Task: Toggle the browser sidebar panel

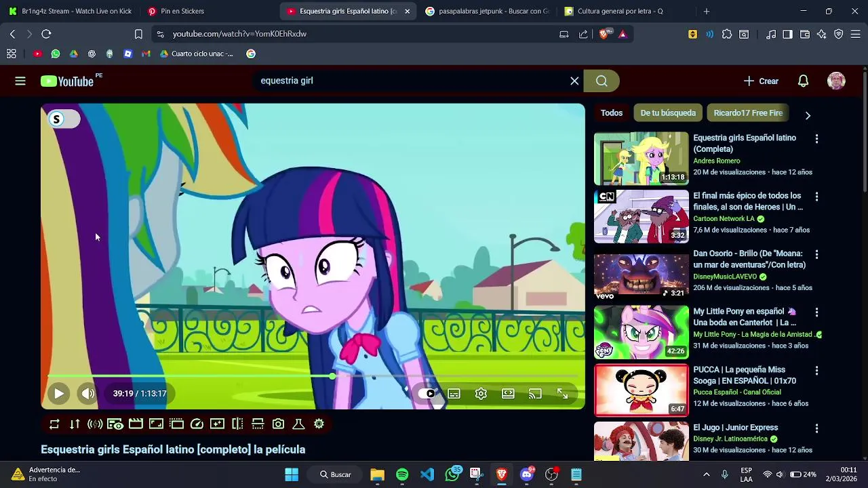Action: click(787, 34)
